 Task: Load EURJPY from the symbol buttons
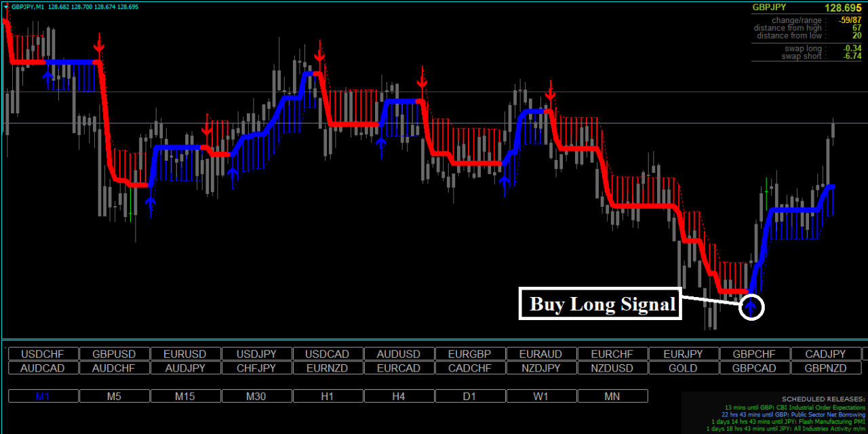(684, 354)
